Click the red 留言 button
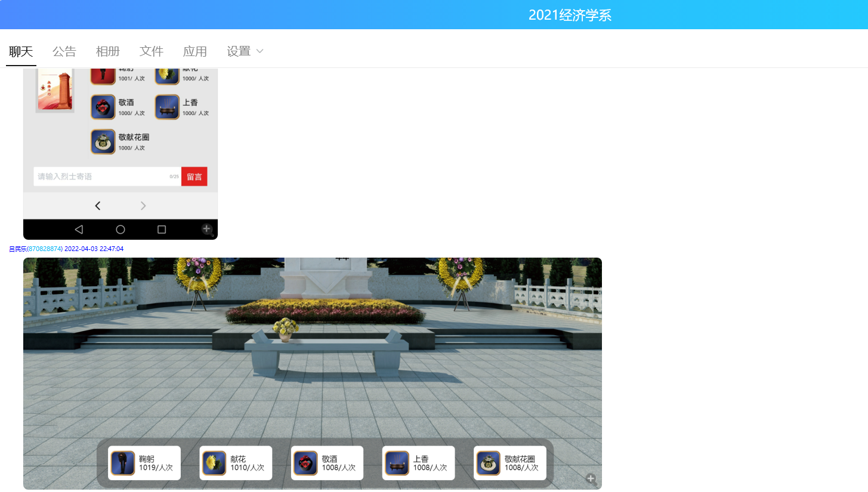This screenshot has width=868, height=492. pos(194,177)
